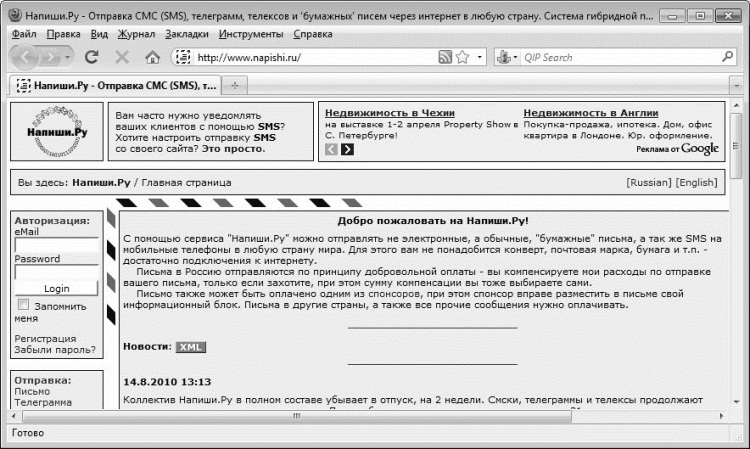Click the Добро пожаловать на Напиши.Ру! heading

[x=433, y=221]
